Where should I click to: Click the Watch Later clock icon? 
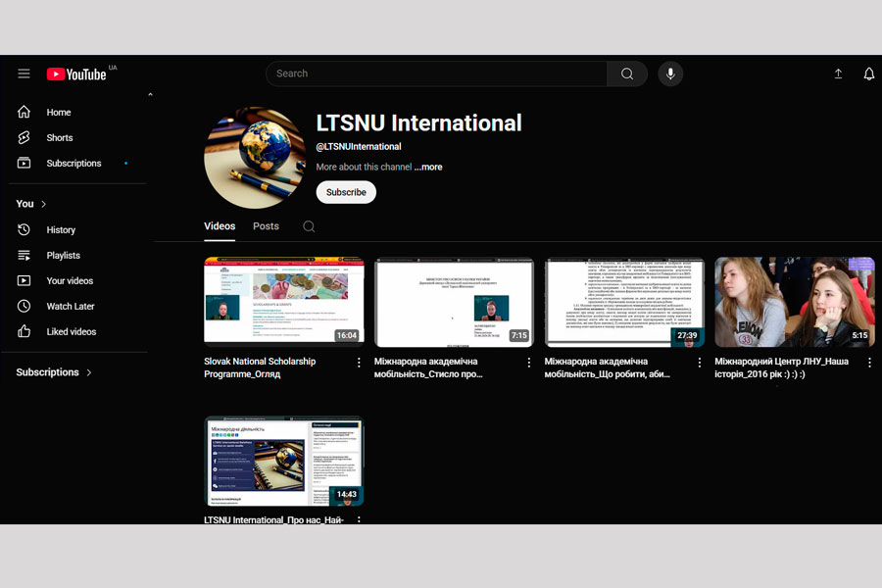(24, 306)
